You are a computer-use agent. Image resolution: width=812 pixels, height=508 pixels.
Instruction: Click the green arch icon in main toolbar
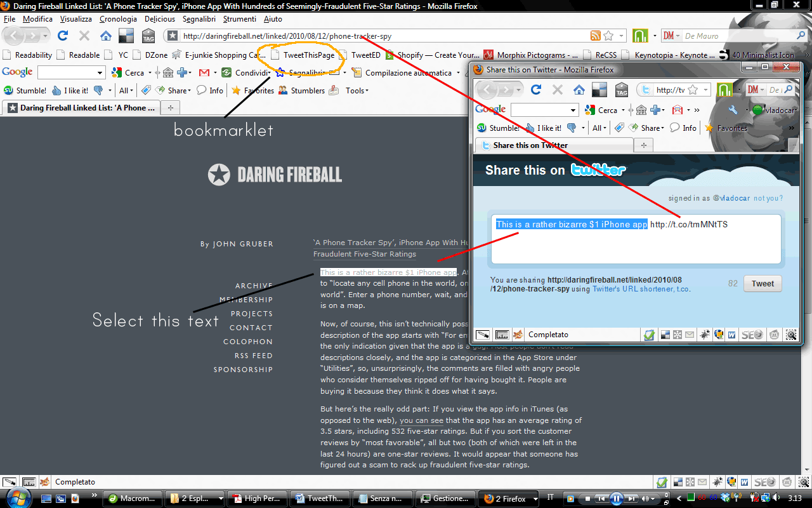[641, 36]
